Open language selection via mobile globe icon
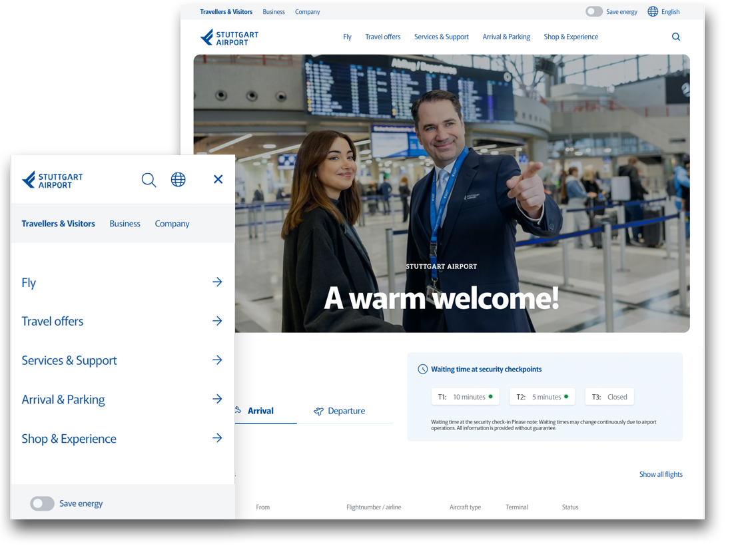This screenshot has width=748, height=560. pyautogui.click(x=178, y=180)
